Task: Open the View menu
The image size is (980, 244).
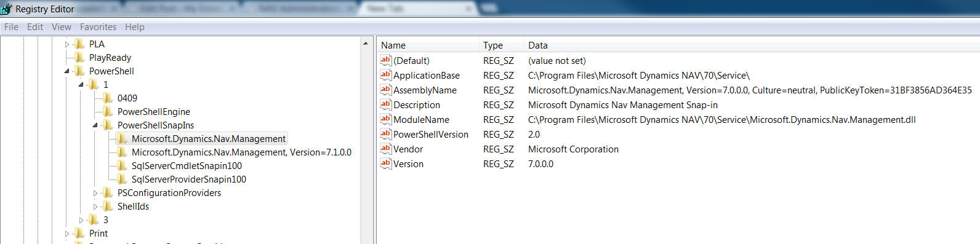Action: click(62, 27)
